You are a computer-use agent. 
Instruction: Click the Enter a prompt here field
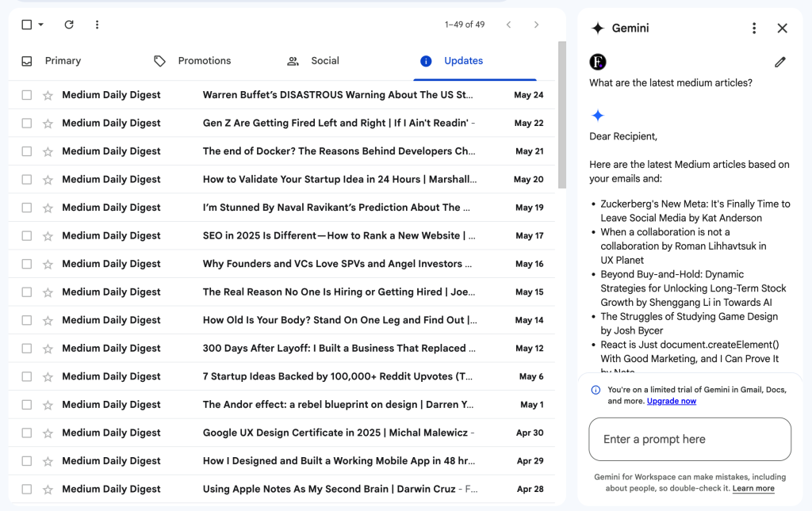(690, 439)
